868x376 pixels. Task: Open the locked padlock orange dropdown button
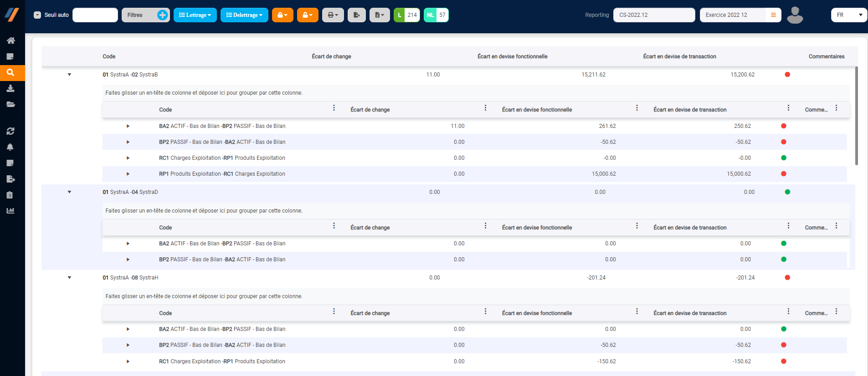282,15
